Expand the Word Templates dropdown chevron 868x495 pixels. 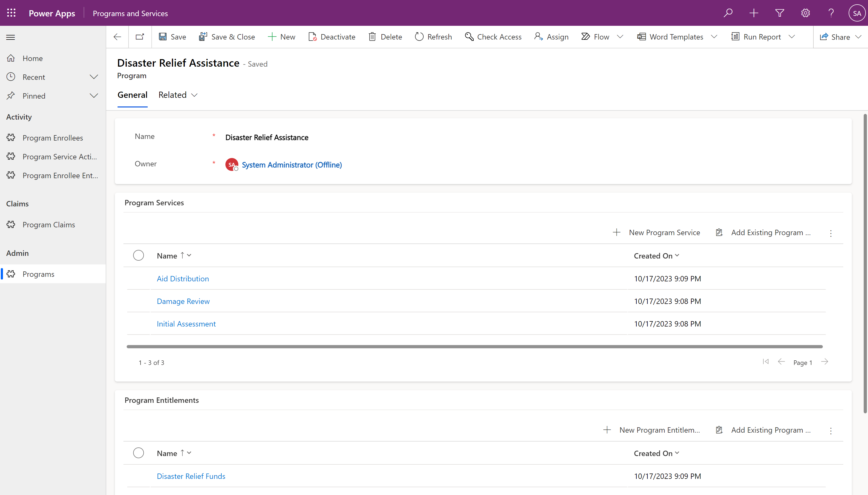pyautogui.click(x=714, y=37)
